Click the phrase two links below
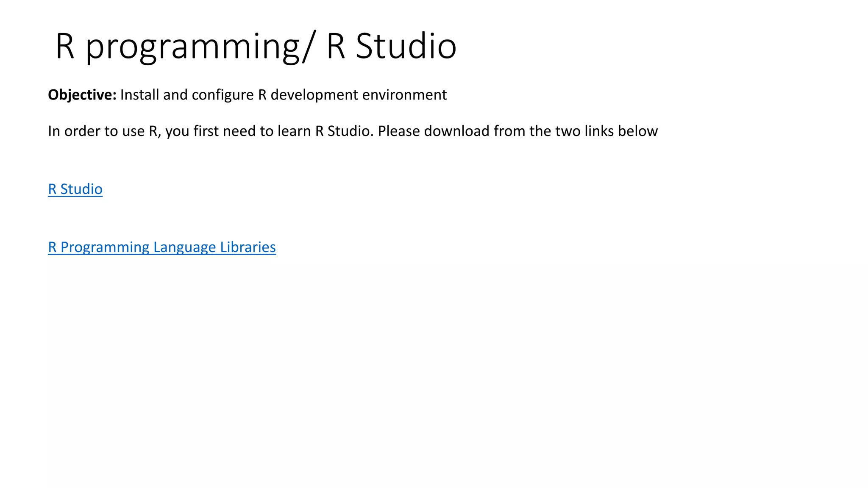 pyautogui.click(x=606, y=131)
